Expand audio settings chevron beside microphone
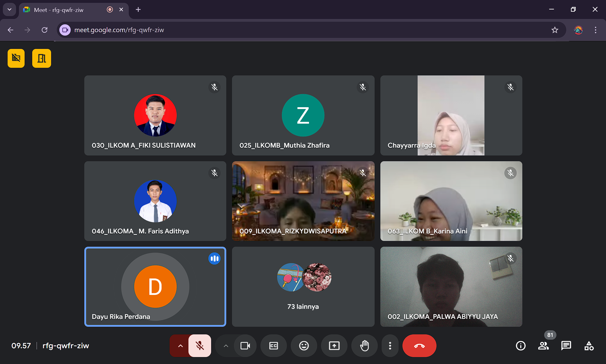 [180, 346]
